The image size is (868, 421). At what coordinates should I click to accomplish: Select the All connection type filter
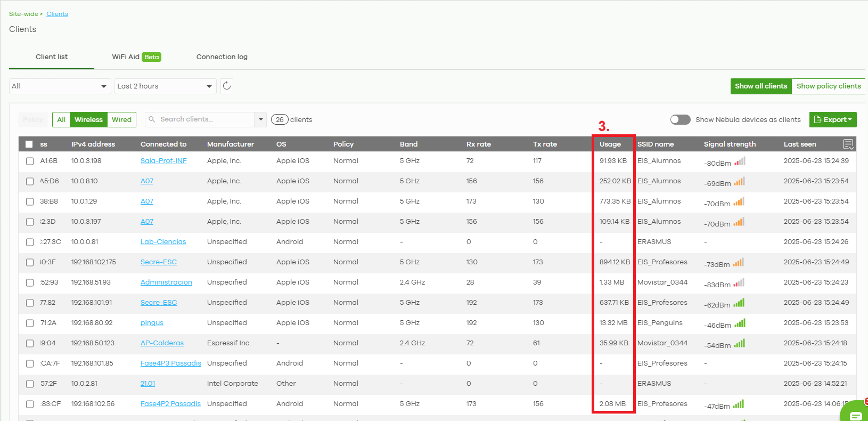[x=61, y=119]
